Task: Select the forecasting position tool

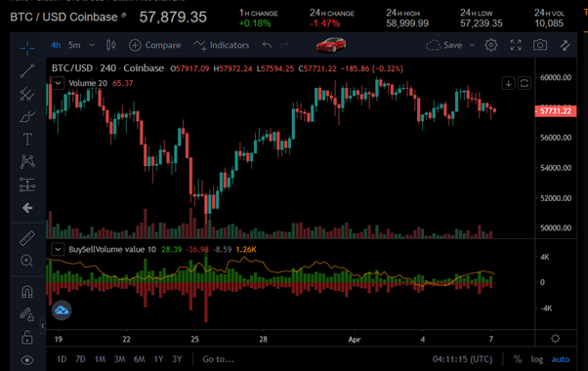Action: [27, 185]
